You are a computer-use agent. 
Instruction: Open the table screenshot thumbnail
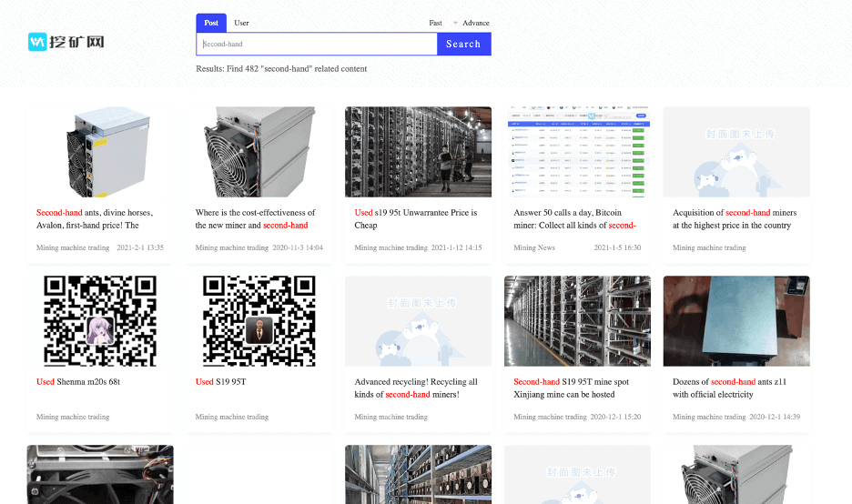(578, 152)
